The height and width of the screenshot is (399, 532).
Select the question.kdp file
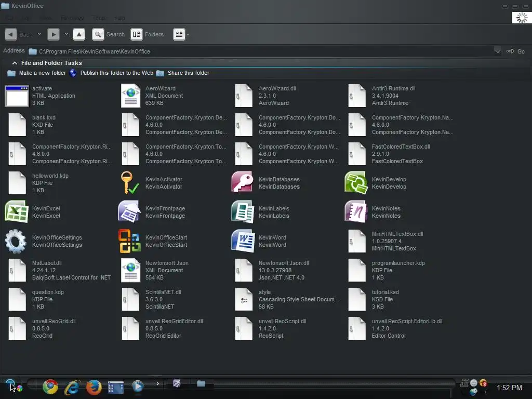[x=17, y=299]
